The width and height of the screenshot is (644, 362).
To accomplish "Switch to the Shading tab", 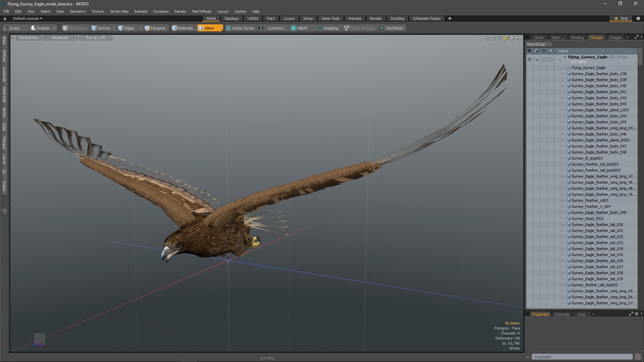I will (x=577, y=38).
